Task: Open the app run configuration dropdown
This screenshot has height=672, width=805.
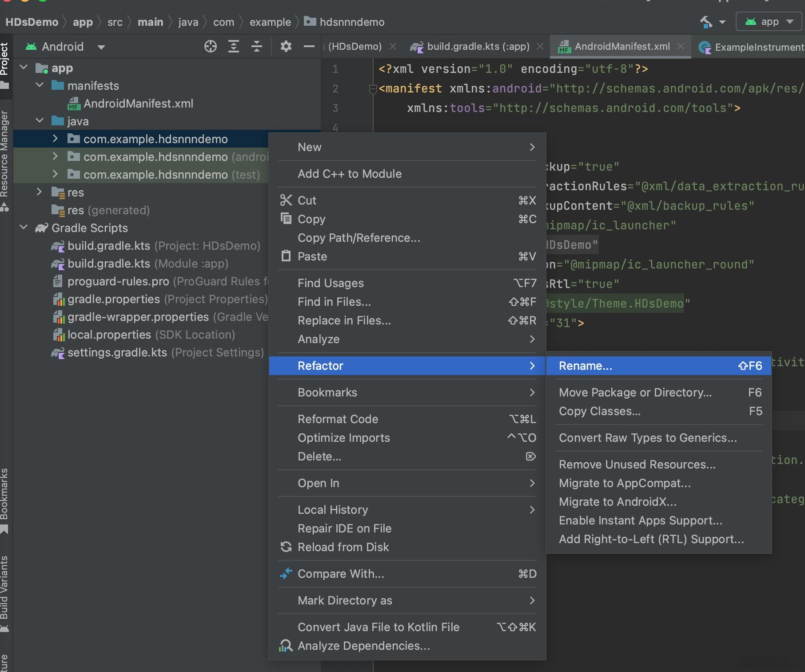Action: (769, 21)
